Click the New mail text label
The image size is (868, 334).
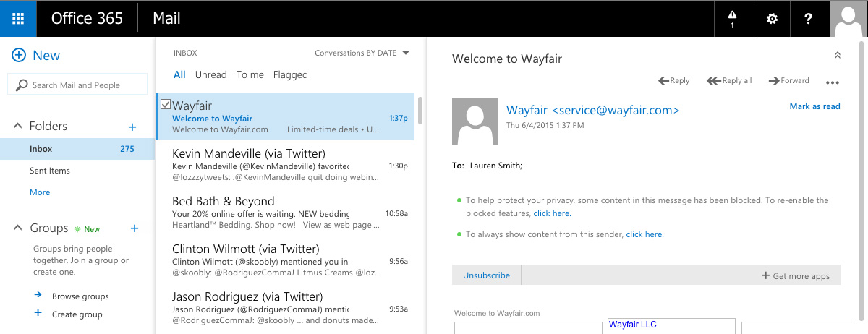point(46,56)
